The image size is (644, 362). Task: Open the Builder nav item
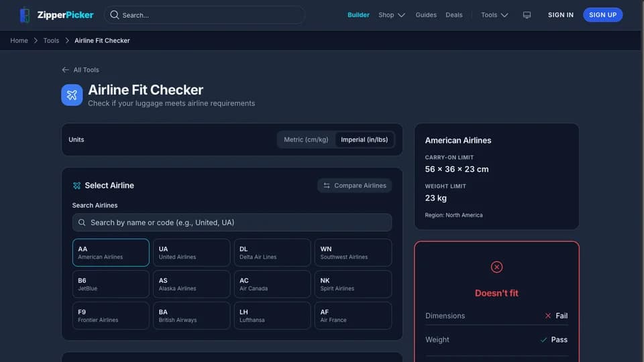358,15
